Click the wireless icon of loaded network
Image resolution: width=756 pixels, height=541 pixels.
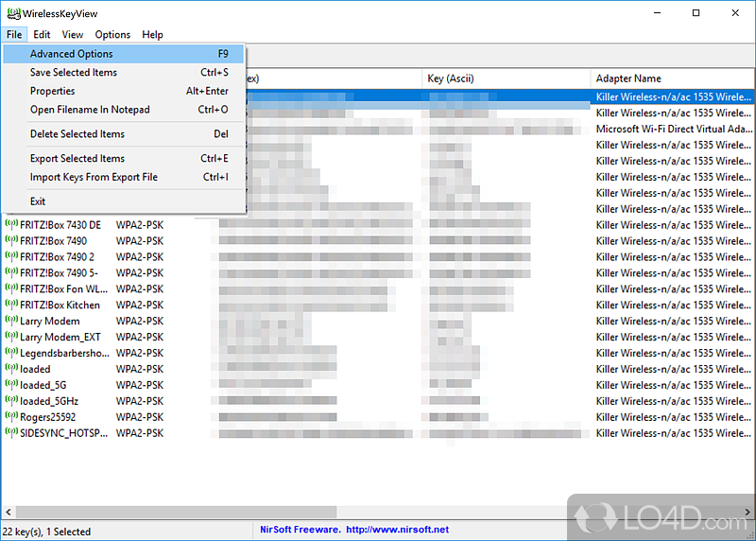pyautogui.click(x=11, y=368)
